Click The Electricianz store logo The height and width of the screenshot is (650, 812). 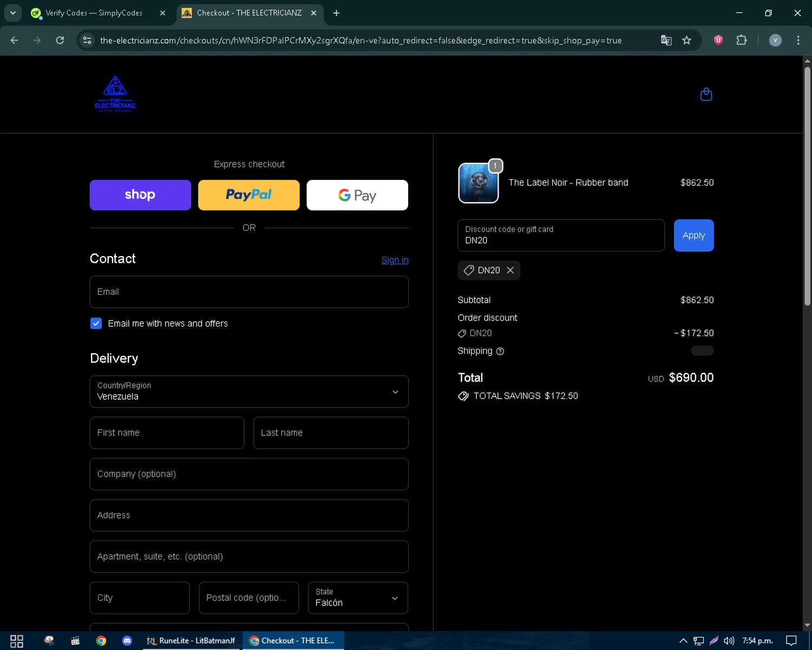pos(115,94)
